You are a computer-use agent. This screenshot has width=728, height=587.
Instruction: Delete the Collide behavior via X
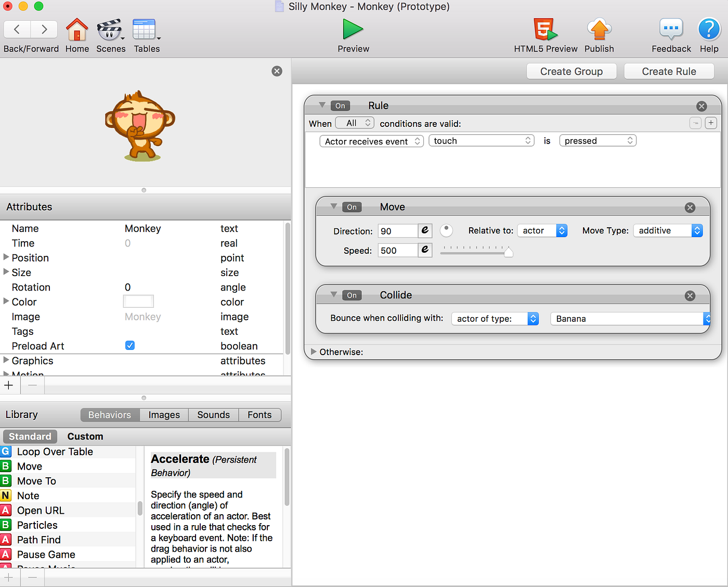coord(690,296)
